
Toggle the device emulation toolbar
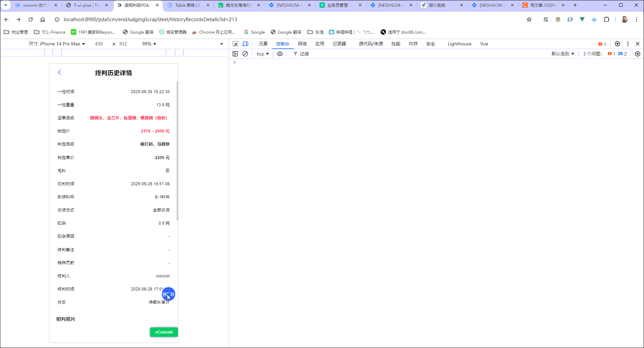[245, 44]
